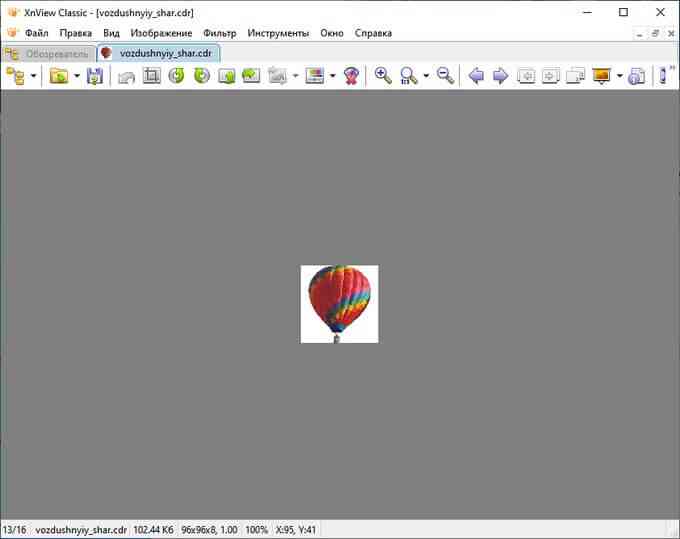Click file size 102.44 in status bar
Viewport: 680px width, 539px height.
point(154,530)
